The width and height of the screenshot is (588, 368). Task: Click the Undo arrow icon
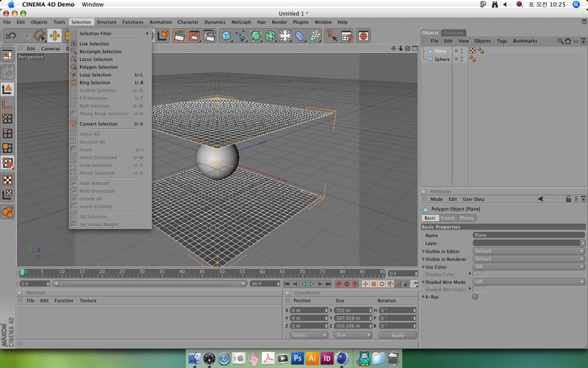(10, 36)
